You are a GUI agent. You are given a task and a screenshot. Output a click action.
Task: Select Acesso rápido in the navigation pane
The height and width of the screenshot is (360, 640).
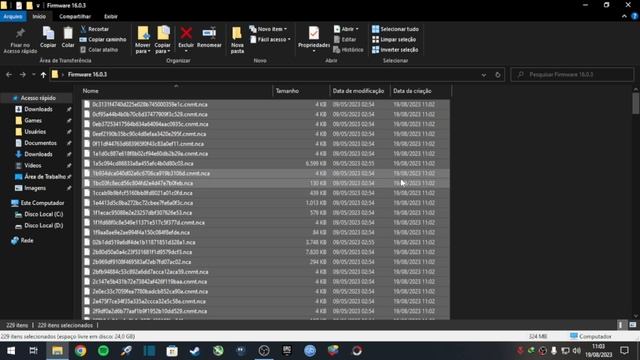(x=38, y=98)
